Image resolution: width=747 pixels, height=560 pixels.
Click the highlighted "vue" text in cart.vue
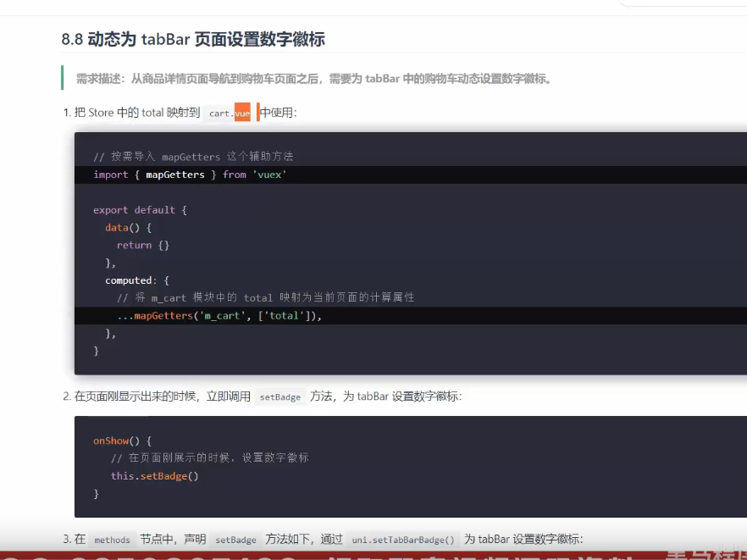pos(242,113)
